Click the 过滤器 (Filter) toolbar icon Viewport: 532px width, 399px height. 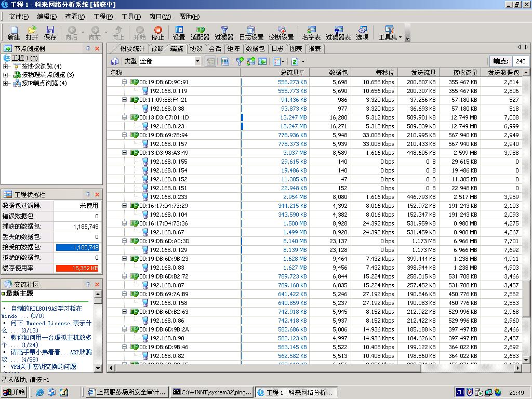224,33
